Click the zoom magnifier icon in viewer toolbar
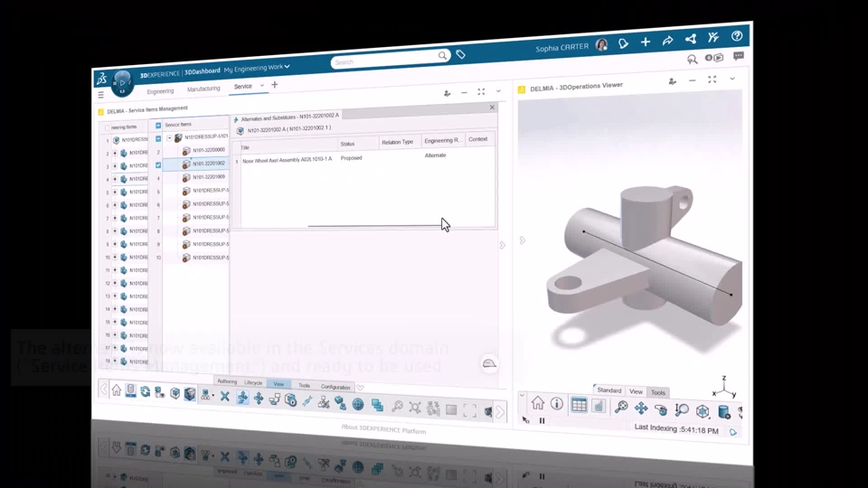Viewport: 868px width, 488px height. click(x=621, y=408)
